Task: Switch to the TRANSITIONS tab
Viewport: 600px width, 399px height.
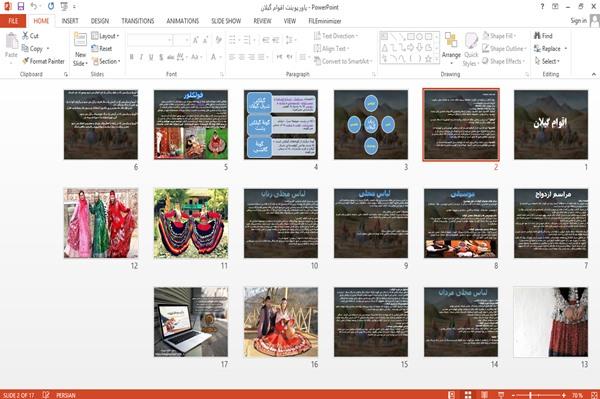Action: (138, 21)
